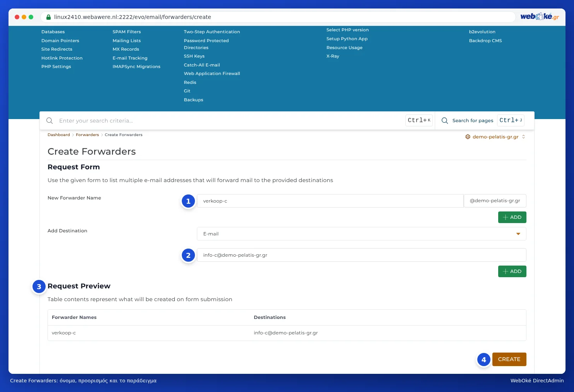Open Git menu item
Screen dimensions: 574x392
[187, 91]
